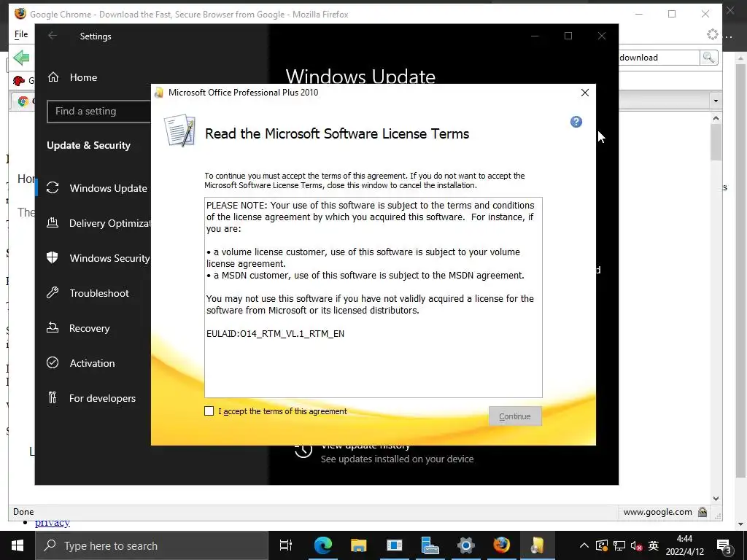Click the Windows Security shield icon
The image size is (747, 560).
pos(53,257)
